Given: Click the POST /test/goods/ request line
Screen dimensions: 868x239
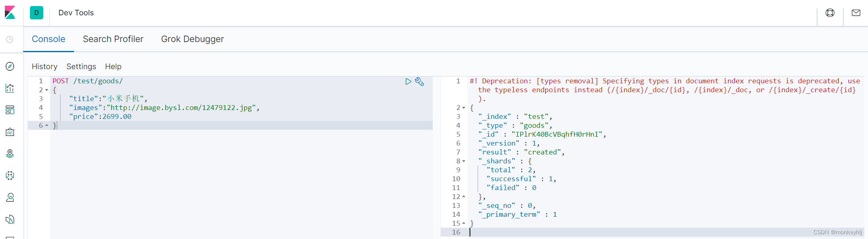Looking at the screenshot, I should (x=87, y=81).
